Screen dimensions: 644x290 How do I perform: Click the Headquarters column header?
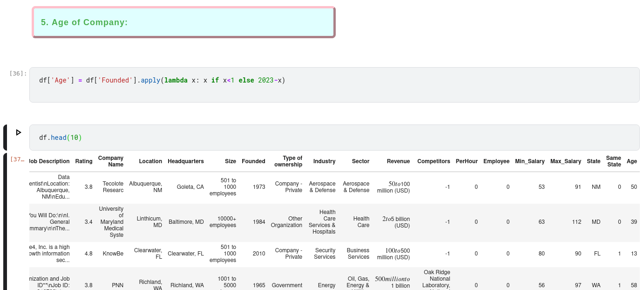[x=186, y=161]
